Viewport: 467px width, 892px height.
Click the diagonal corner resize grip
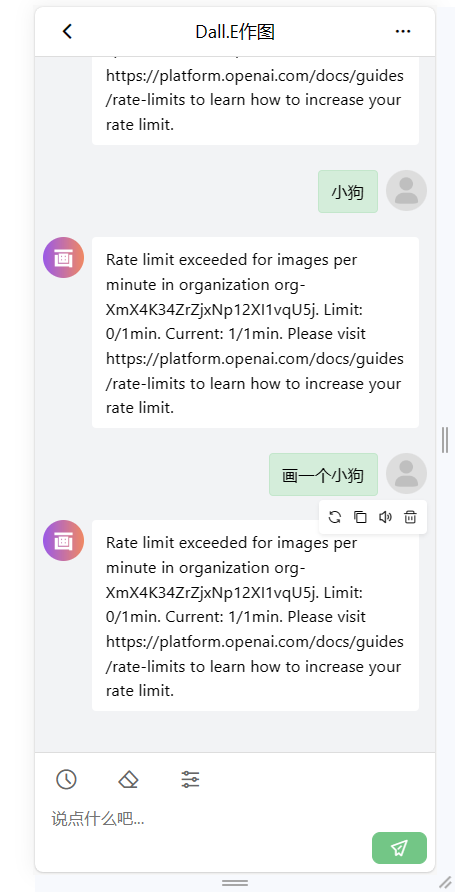click(x=445, y=882)
